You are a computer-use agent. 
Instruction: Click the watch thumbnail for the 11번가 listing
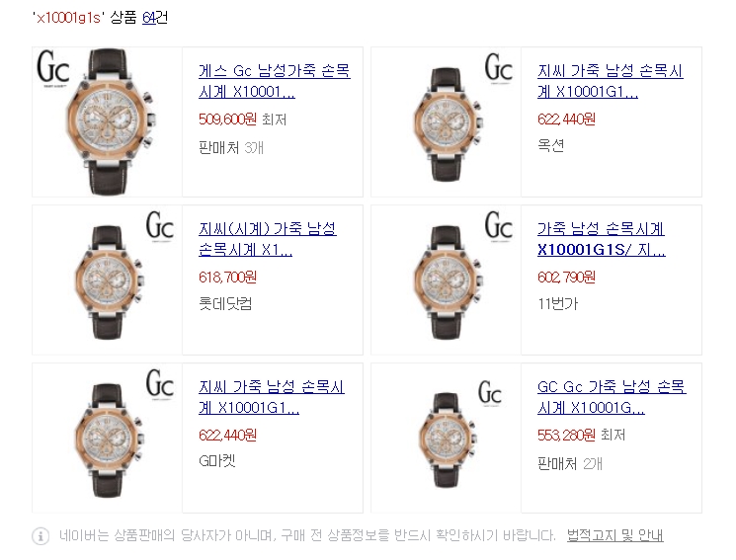(x=447, y=280)
